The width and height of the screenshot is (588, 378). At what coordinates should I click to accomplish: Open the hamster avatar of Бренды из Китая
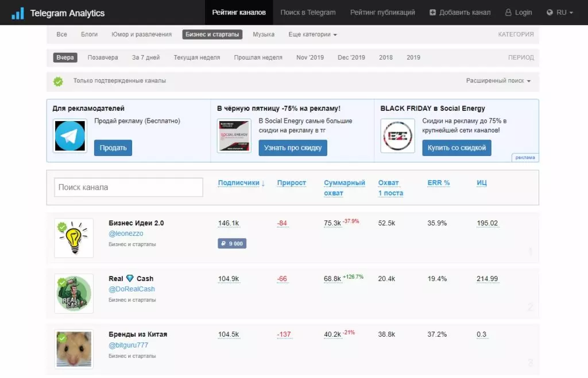pyautogui.click(x=74, y=349)
